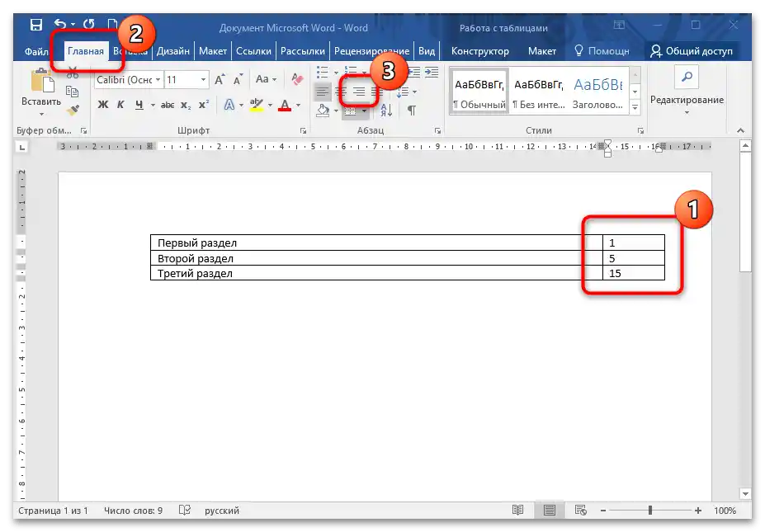
Task: Open the search magnifier under Редактирование
Action: (687, 77)
